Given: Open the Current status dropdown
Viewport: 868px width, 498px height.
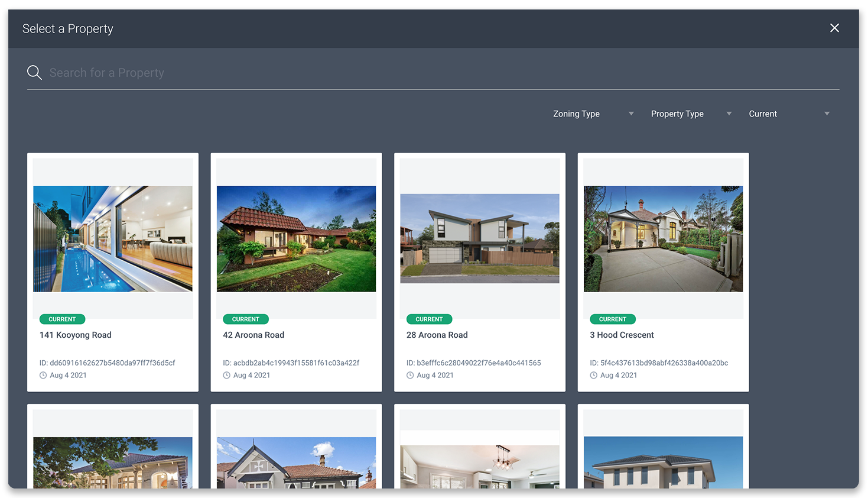Looking at the screenshot, I should click(x=789, y=114).
